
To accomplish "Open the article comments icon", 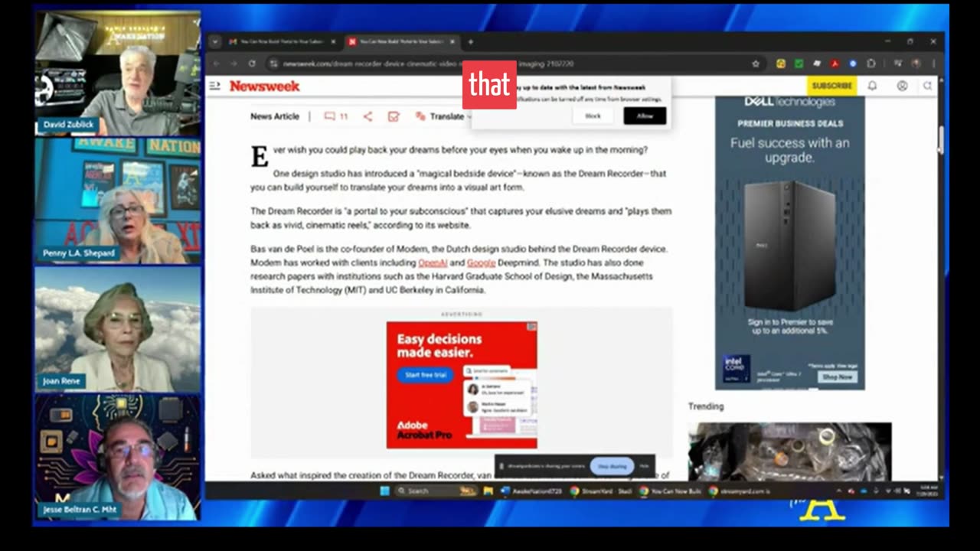I will point(330,116).
